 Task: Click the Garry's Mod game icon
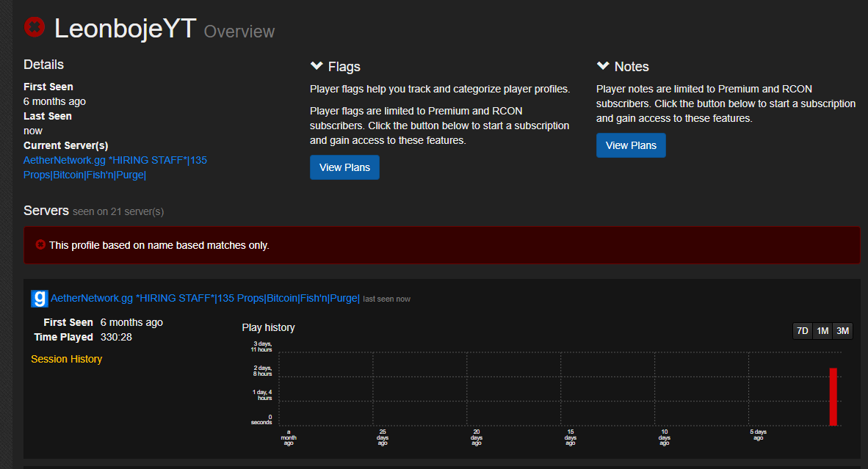point(40,299)
